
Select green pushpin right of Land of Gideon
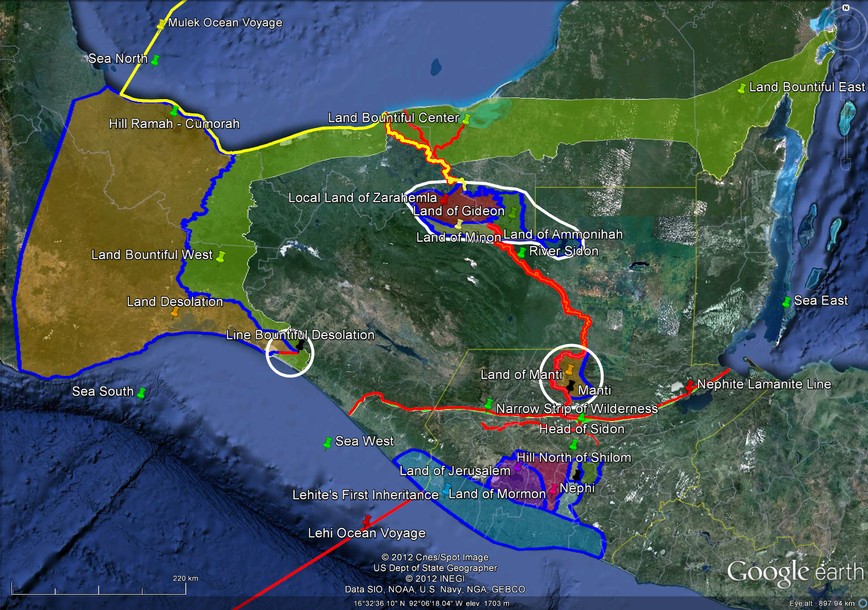click(512, 212)
